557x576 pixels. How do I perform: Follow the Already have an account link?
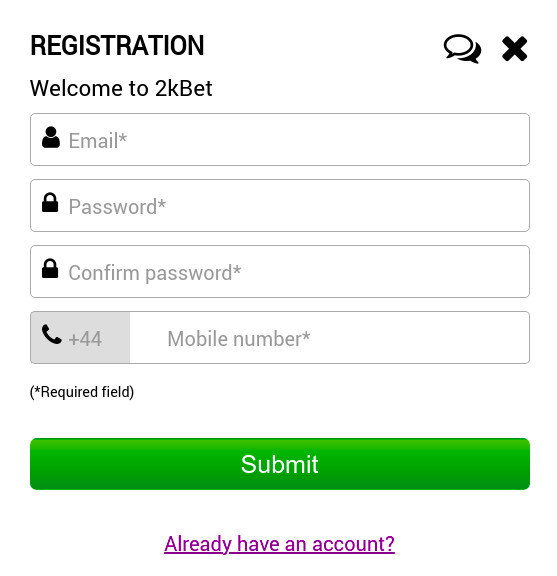click(279, 544)
